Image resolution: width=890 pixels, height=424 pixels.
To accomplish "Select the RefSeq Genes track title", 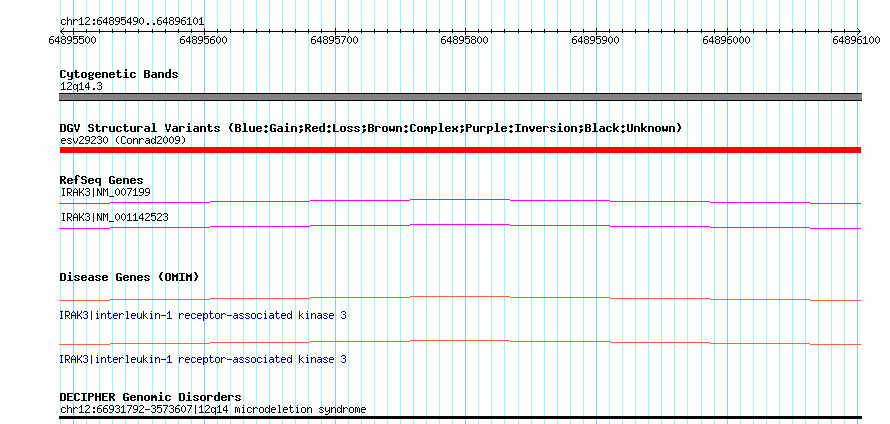I will (x=102, y=180).
